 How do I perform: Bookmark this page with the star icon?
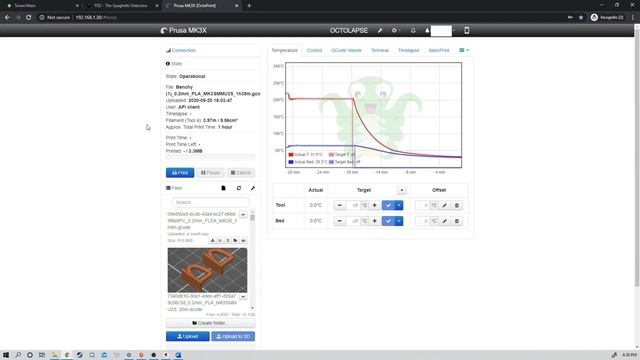click(581, 18)
